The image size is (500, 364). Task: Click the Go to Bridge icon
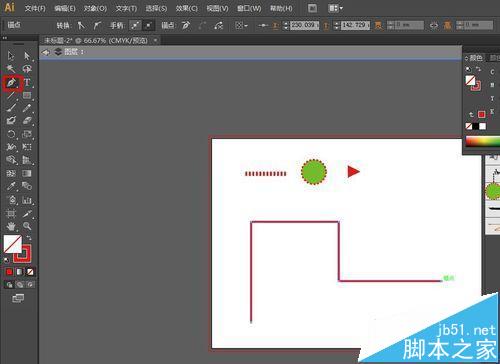click(312, 8)
